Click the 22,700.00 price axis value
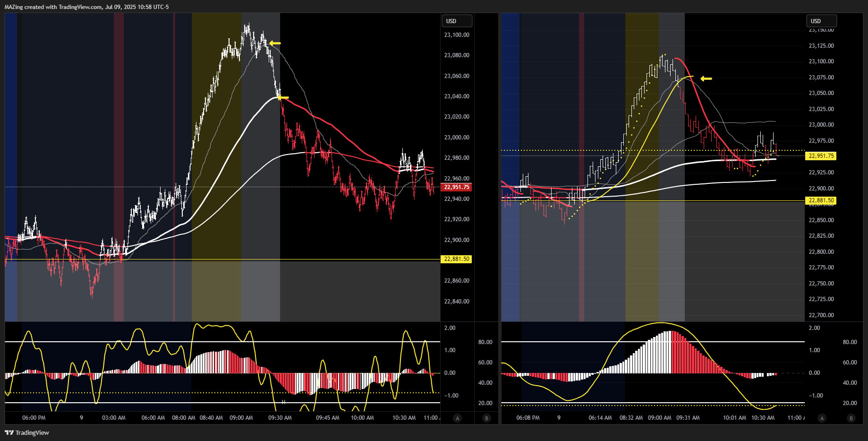 821,315
